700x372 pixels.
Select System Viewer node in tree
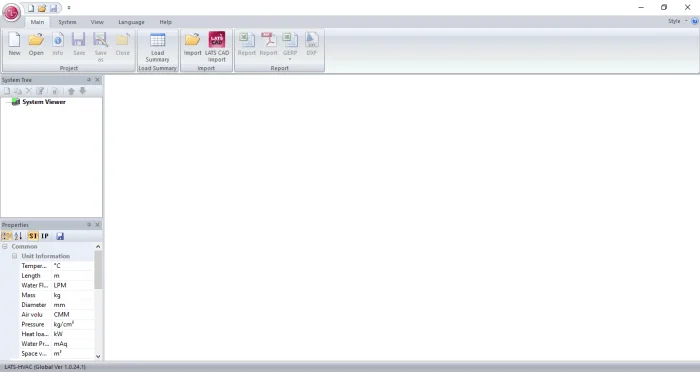click(44, 102)
